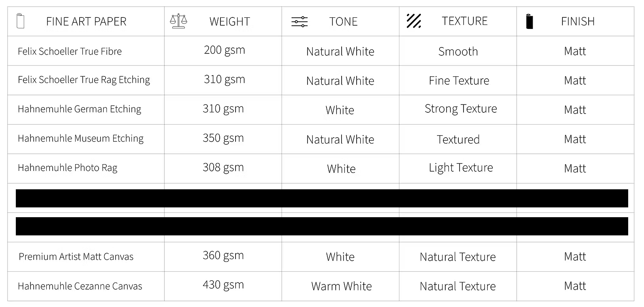Screen dimensions: 644x307
Task: Click the TONE column header text
Action: [x=343, y=21]
